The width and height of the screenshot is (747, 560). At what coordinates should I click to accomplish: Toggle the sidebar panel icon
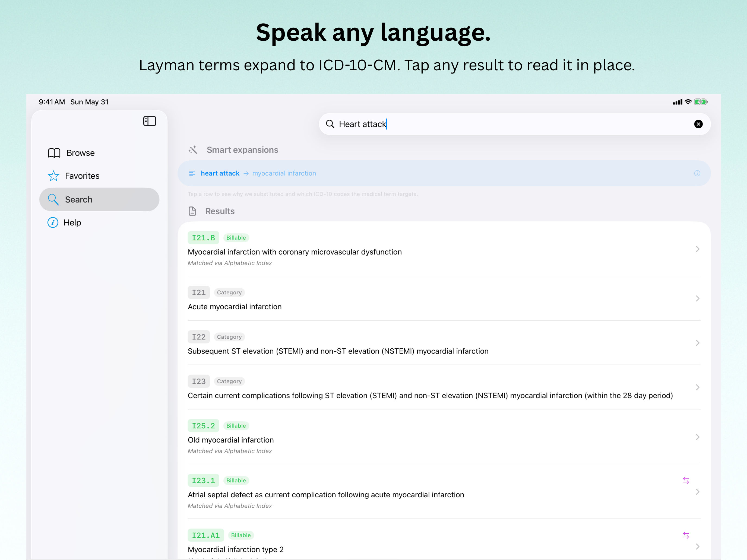(x=150, y=121)
